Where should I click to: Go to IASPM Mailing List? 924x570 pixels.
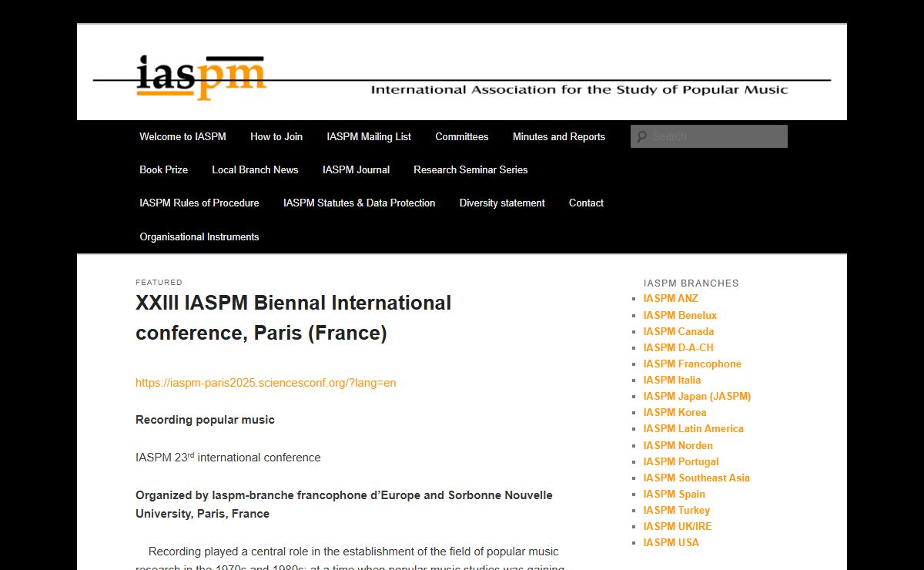point(369,136)
